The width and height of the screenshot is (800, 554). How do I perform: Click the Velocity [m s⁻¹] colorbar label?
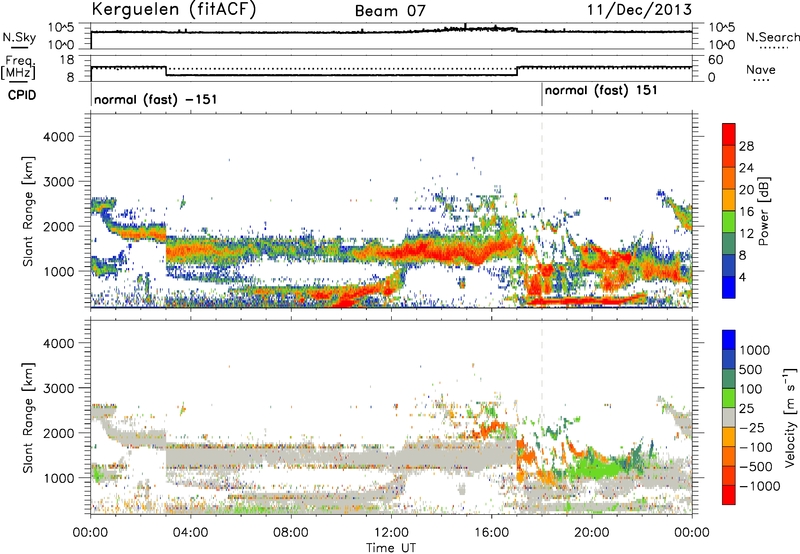click(x=790, y=417)
